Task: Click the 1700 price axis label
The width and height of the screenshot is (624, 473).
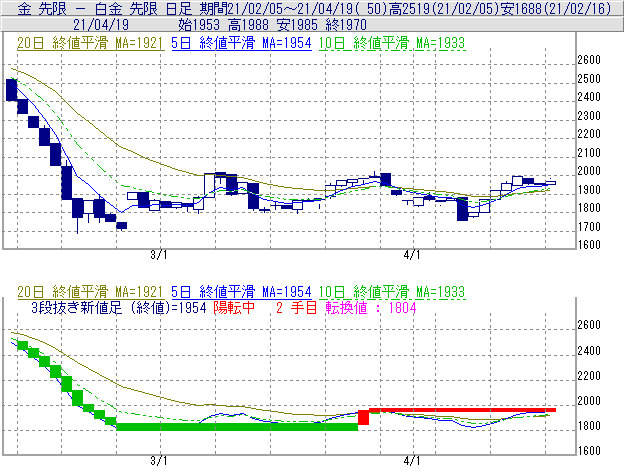Action: pos(589,226)
